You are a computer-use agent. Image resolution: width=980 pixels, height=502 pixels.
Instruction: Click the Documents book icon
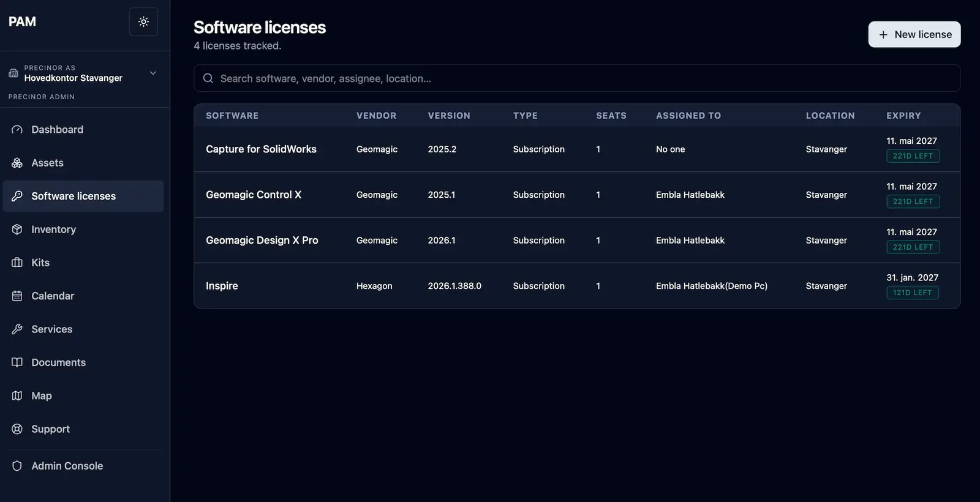tap(17, 362)
